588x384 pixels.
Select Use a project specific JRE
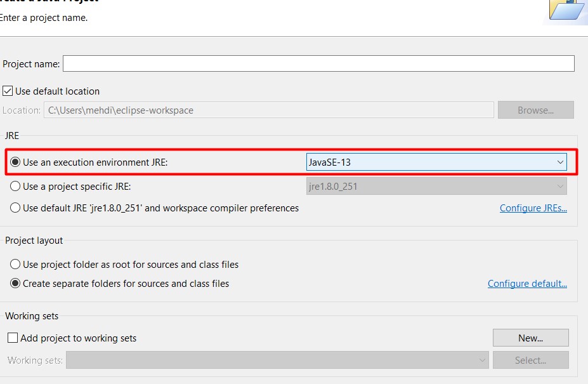16,187
